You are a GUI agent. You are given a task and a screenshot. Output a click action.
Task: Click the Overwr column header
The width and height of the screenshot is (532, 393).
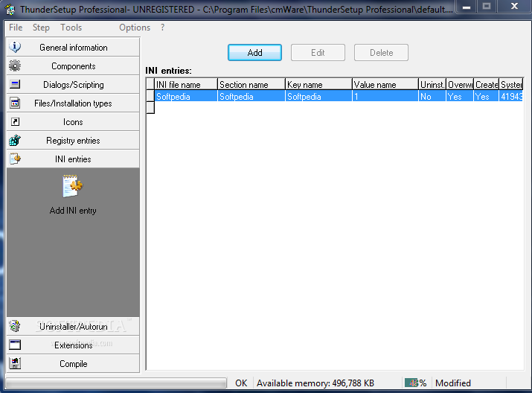(x=460, y=84)
